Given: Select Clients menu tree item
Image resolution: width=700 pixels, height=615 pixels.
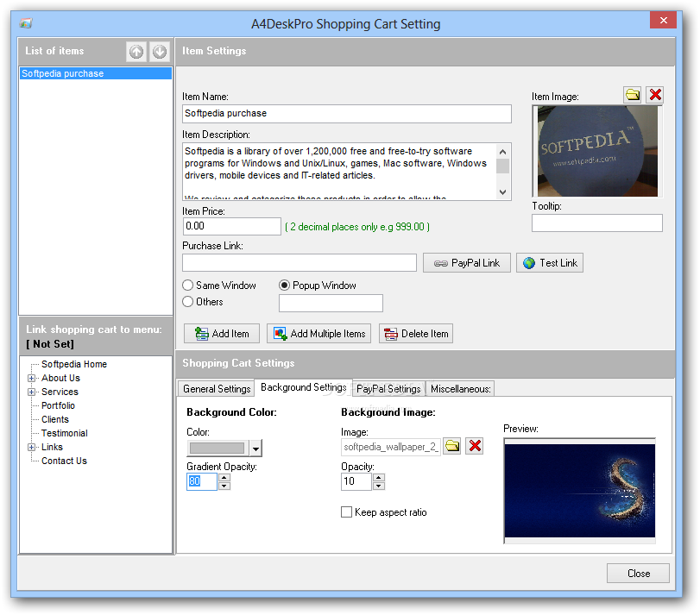Looking at the screenshot, I should (x=55, y=420).
